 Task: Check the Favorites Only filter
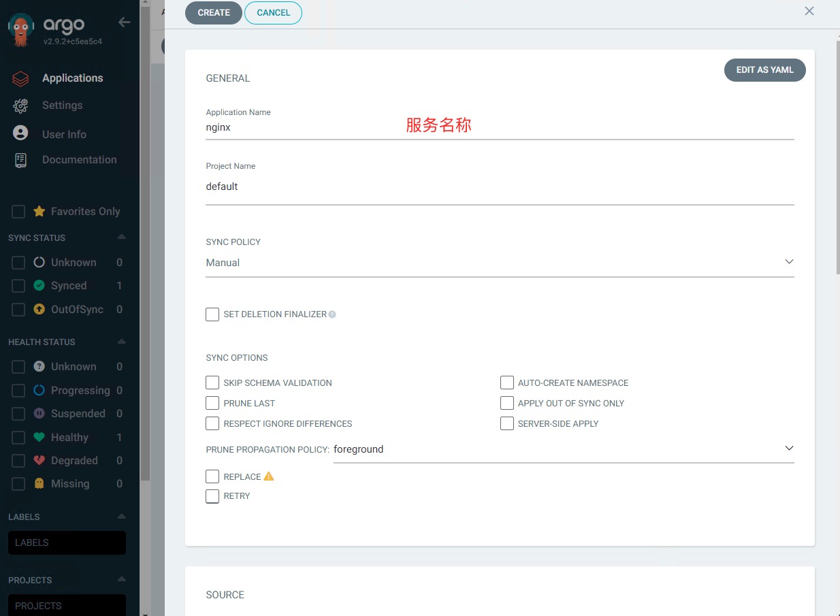click(18, 212)
